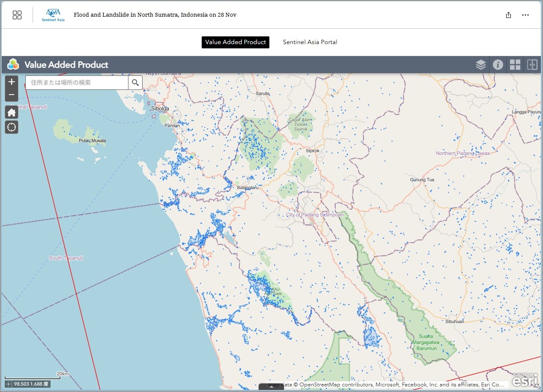The width and height of the screenshot is (543, 392).
Task: Return map to default home extent
Action: pos(12,113)
